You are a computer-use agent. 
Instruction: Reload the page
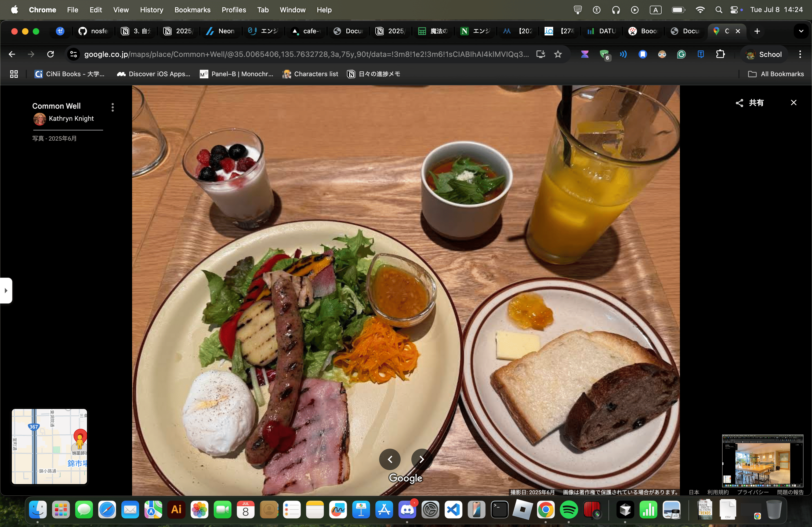[x=50, y=54]
